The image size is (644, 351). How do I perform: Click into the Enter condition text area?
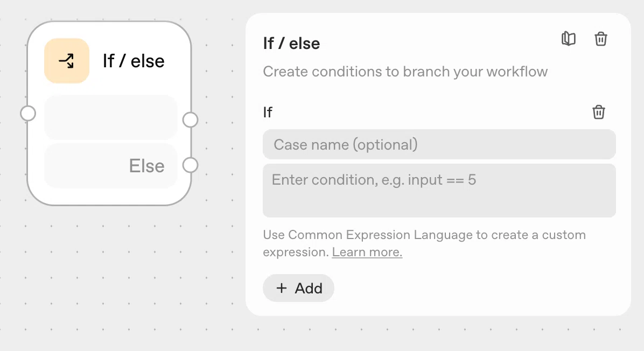439,191
